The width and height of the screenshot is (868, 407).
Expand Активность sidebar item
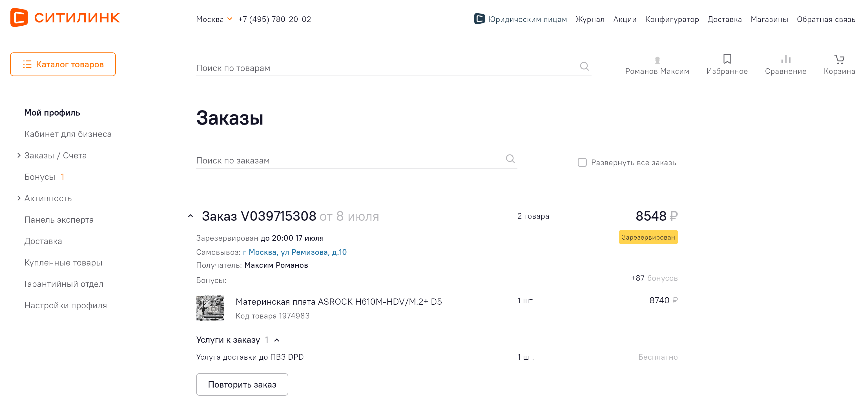[x=19, y=198]
